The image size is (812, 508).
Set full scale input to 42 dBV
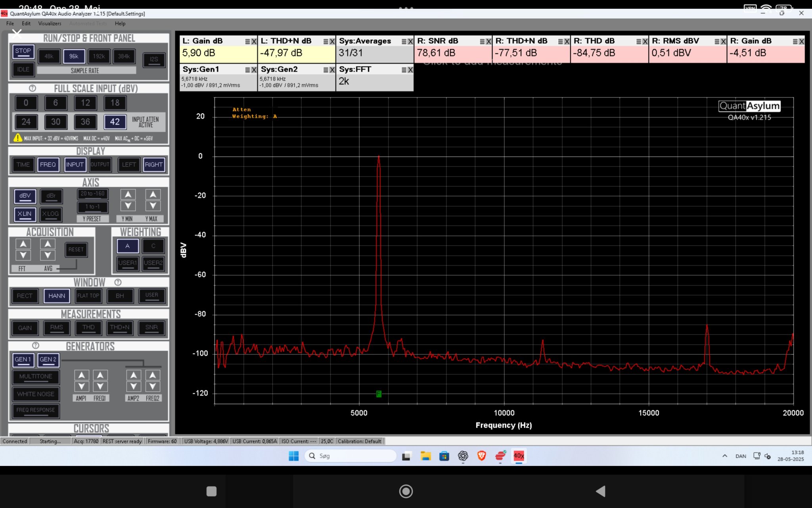(x=115, y=122)
